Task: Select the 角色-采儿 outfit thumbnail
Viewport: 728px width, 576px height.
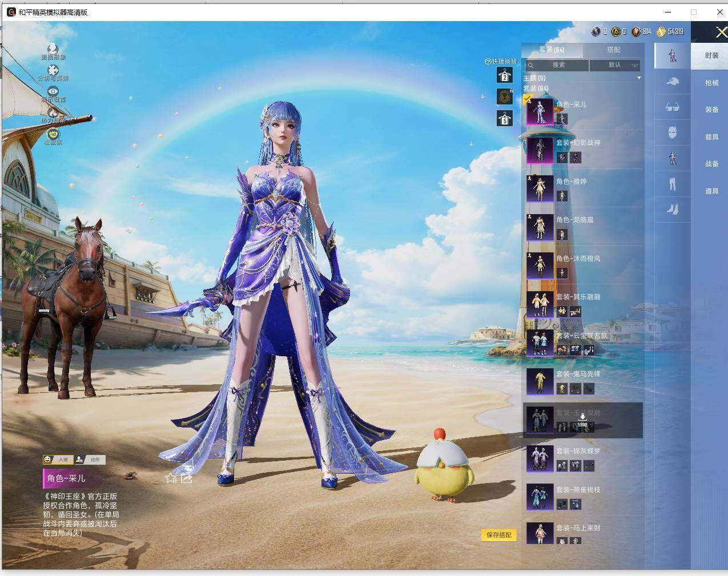Action: pos(540,111)
